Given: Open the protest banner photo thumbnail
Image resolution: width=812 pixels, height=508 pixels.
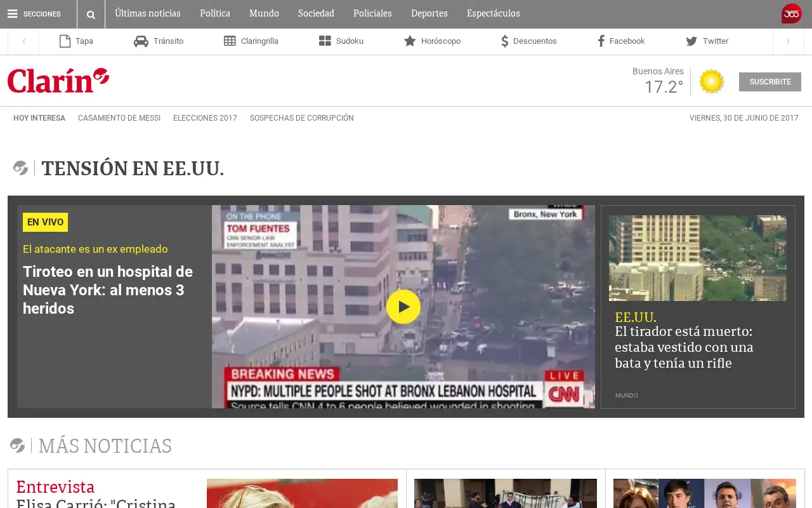Looking at the screenshot, I should click(506, 493).
